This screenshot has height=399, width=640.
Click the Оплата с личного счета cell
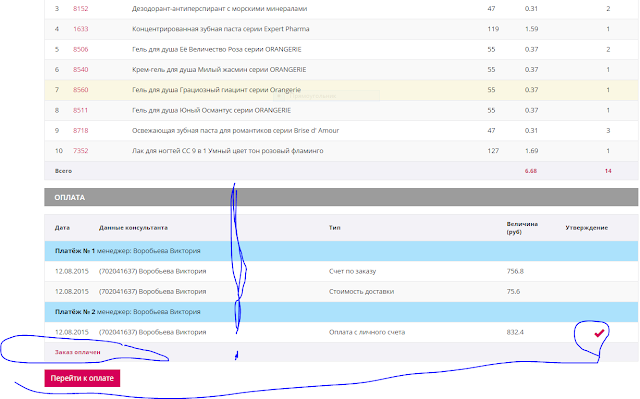pos(367,332)
